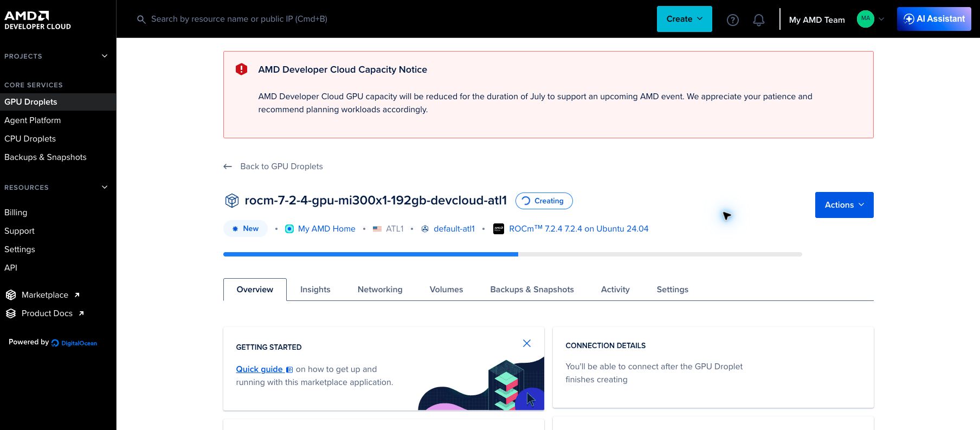Click the ROCm image logo icon
Viewport: 980px width, 430px height.
tap(499, 229)
